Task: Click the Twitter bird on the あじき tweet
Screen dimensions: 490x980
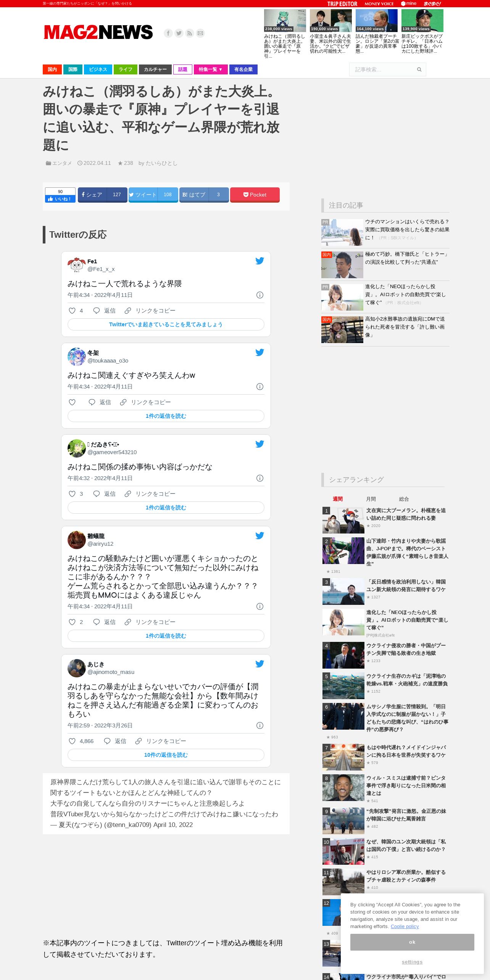Action: click(260, 664)
